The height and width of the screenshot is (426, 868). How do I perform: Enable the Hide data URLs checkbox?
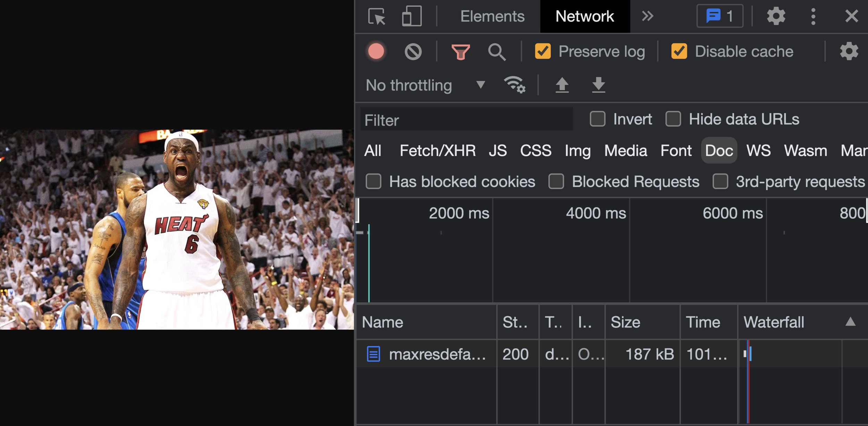click(673, 119)
